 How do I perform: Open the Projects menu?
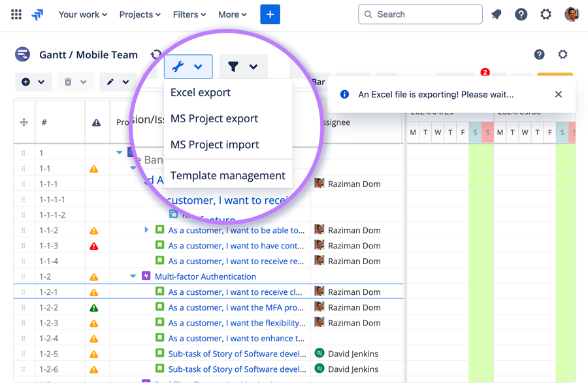click(x=140, y=14)
